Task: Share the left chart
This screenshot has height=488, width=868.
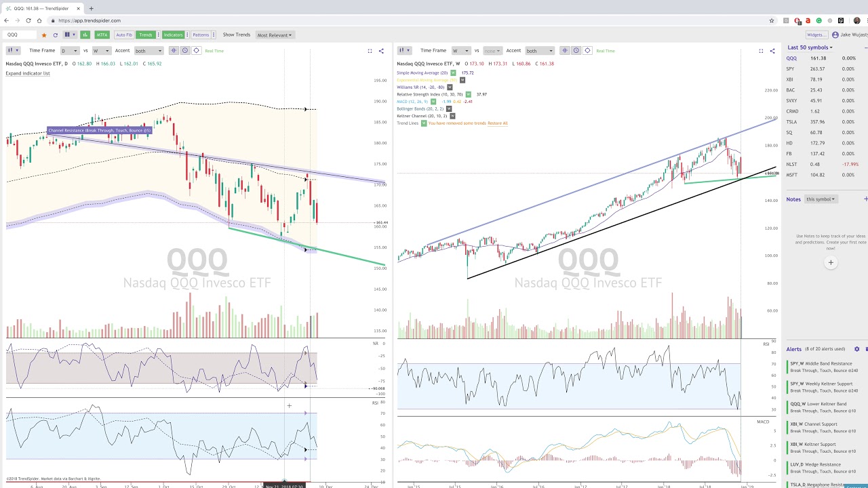Action: 381,51
